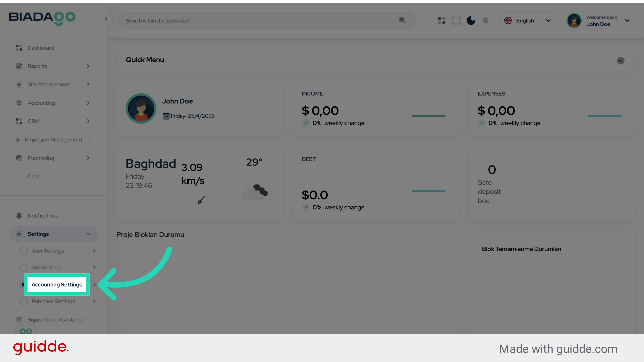Click the notifications bell icon
The width and height of the screenshot is (644, 362).
click(x=485, y=20)
